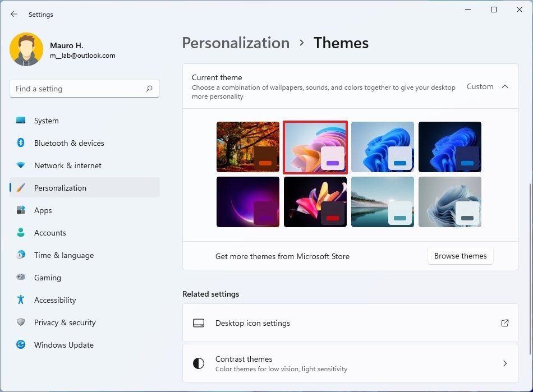The width and height of the screenshot is (533, 392).
Task: Click Personalization in the breadcrumb header
Action: [x=236, y=43]
